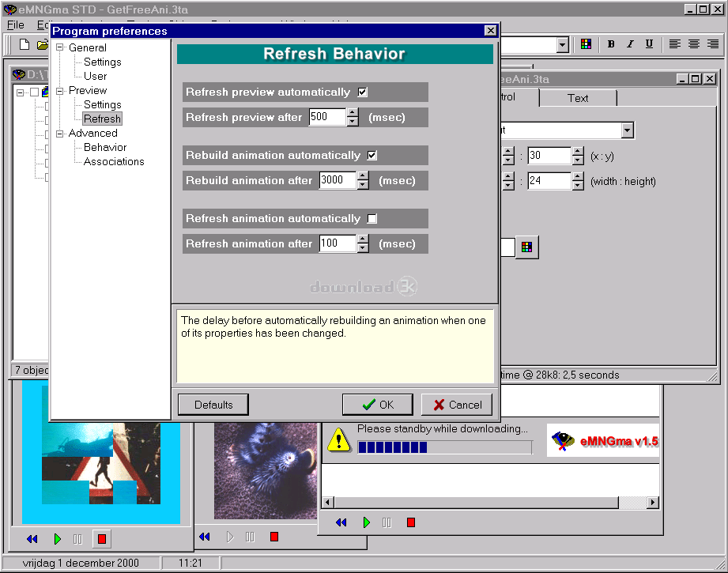Stop the leftmost preview animation
Viewport: 728px width, 573px height.
tap(102, 539)
